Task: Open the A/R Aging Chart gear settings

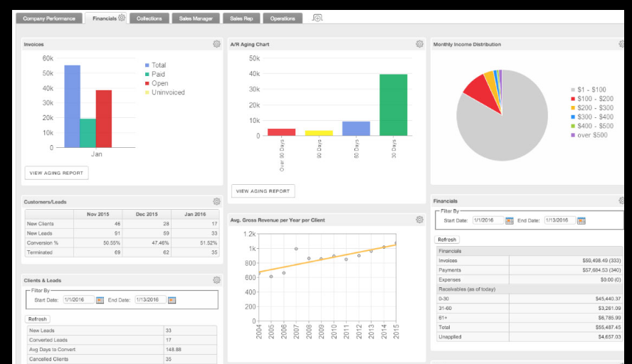Action: (420, 44)
